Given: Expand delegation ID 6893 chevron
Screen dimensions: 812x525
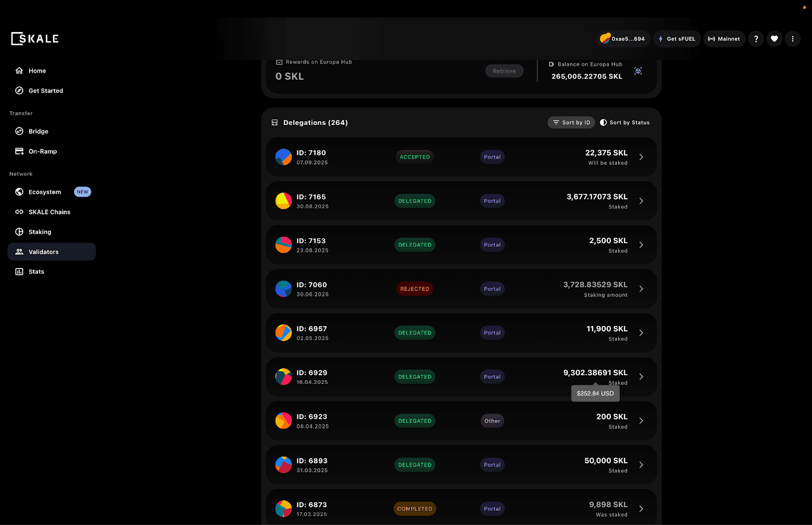Looking at the screenshot, I should pos(641,465).
